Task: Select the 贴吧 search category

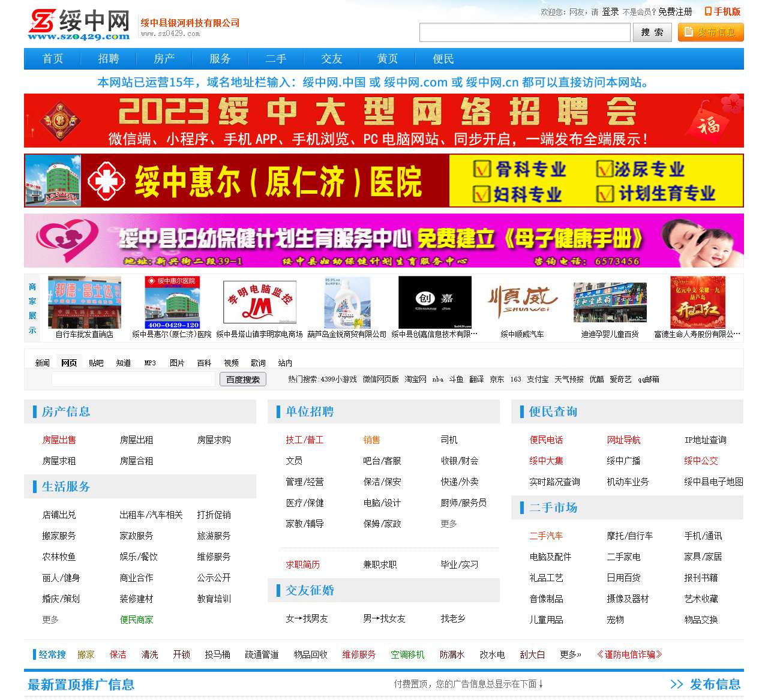Action: tap(96, 362)
